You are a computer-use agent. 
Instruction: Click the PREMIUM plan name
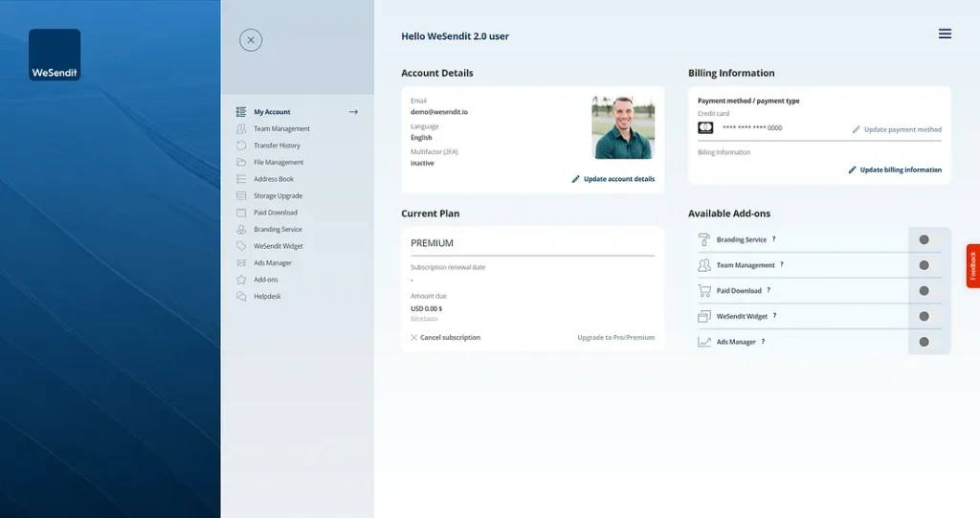coord(432,243)
